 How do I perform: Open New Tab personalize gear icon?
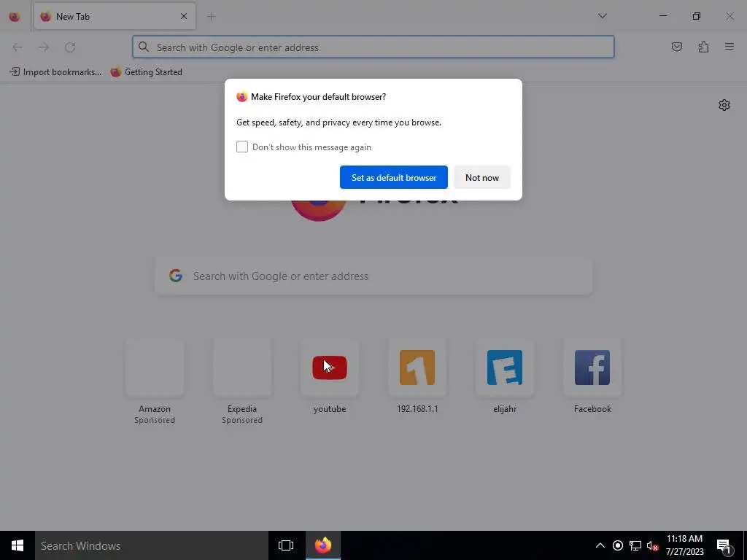tap(724, 105)
